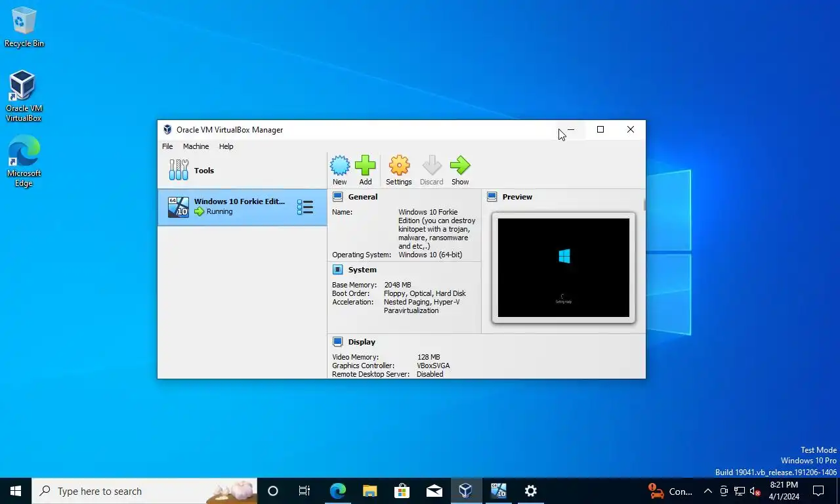
Task: Click VirtualBox Manager taskbar button
Action: point(466,491)
